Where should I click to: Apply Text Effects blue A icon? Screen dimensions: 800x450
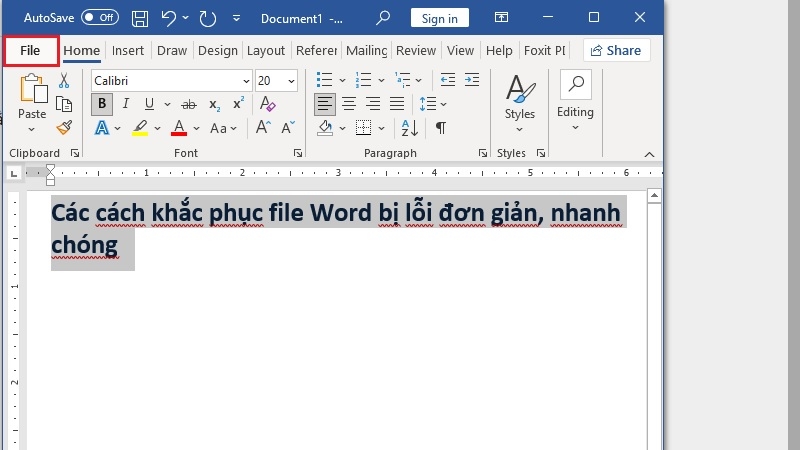pyautogui.click(x=102, y=128)
